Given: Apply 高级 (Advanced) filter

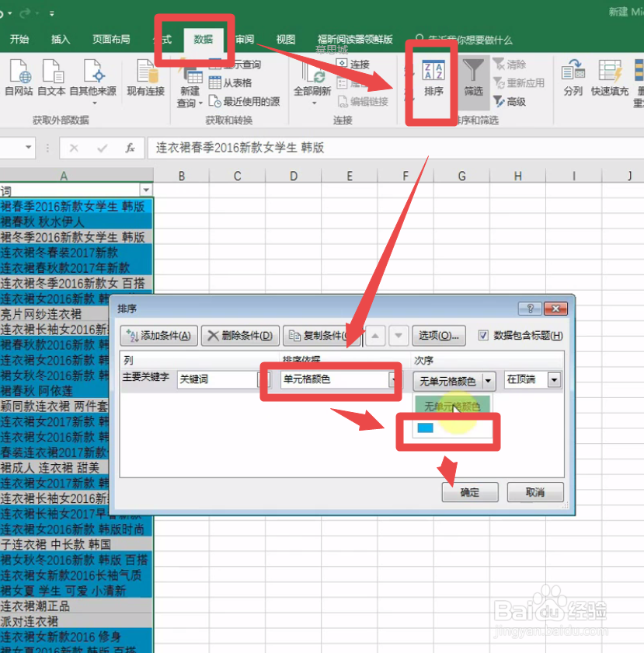Looking at the screenshot, I should pyautogui.click(x=512, y=101).
